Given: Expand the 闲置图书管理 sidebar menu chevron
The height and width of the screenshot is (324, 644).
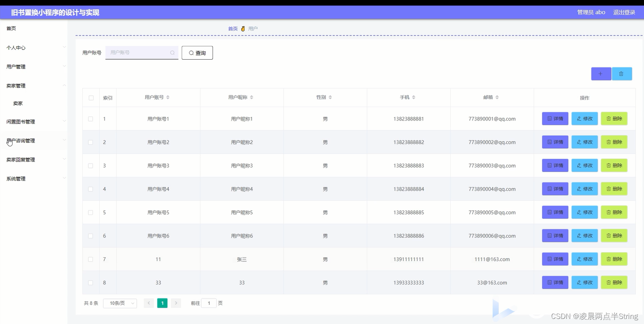Looking at the screenshot, I should [x=64, y=121].
